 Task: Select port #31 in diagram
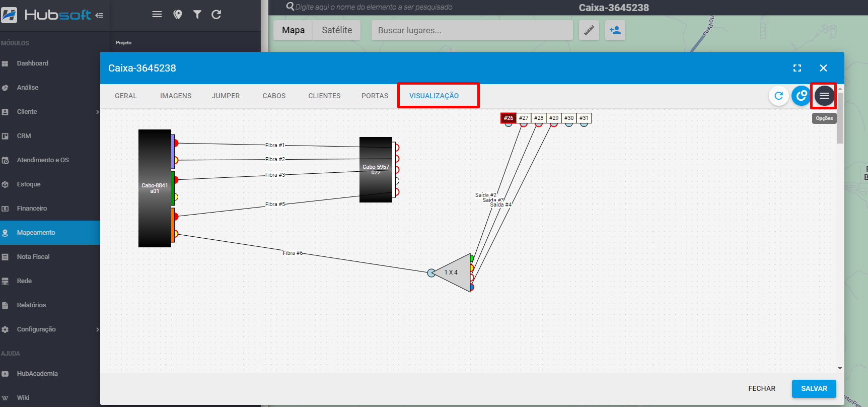584,118
